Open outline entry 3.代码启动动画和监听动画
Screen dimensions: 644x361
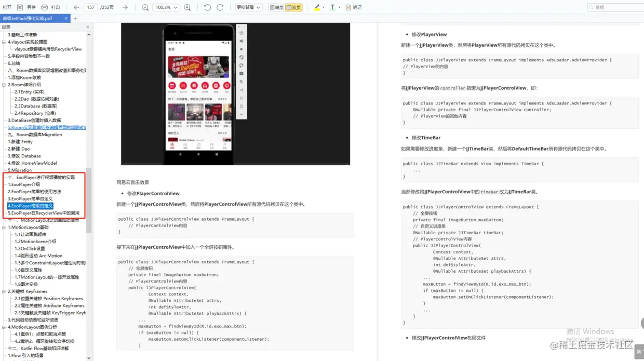point(33,320)
